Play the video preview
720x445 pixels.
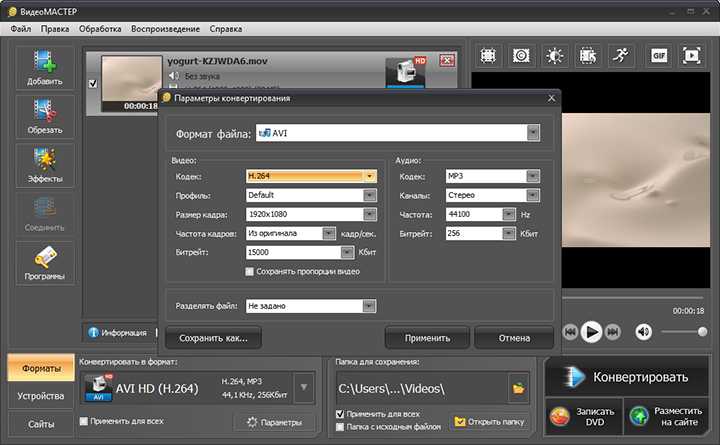click(x=591, y=332)
